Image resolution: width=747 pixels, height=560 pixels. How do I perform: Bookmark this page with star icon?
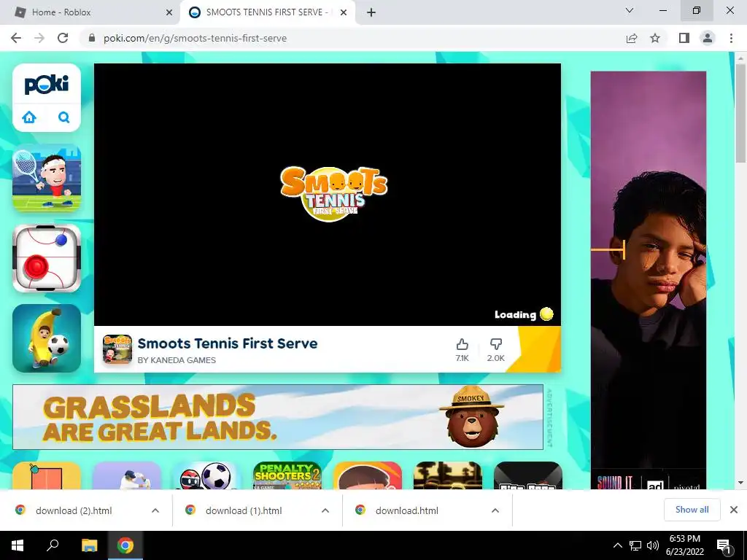pyautogui.click(x=655, y=38)
